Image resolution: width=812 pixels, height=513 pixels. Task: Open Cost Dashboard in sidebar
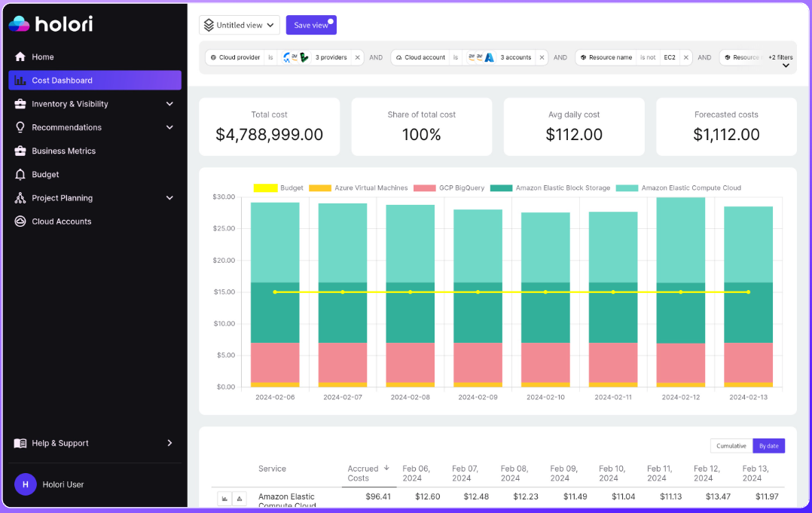coord(95,81)
